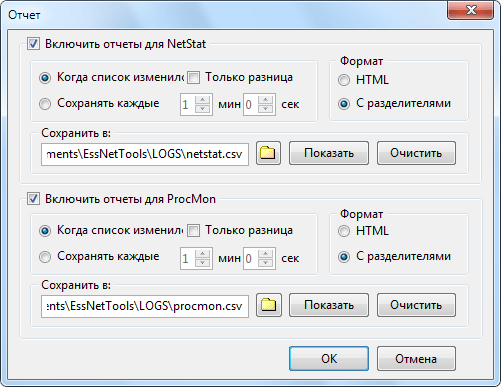The height and width of the screenshot is (387, 501).
Task: Click 'Очистить' button for ProcMon log
Action: [x=416, y=305]
